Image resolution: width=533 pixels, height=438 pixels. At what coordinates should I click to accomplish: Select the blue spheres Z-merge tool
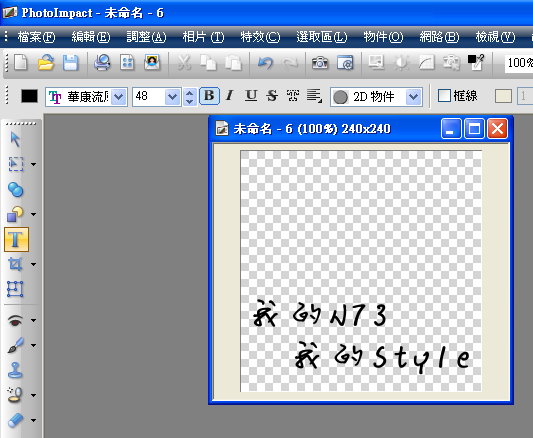(16, 189)
